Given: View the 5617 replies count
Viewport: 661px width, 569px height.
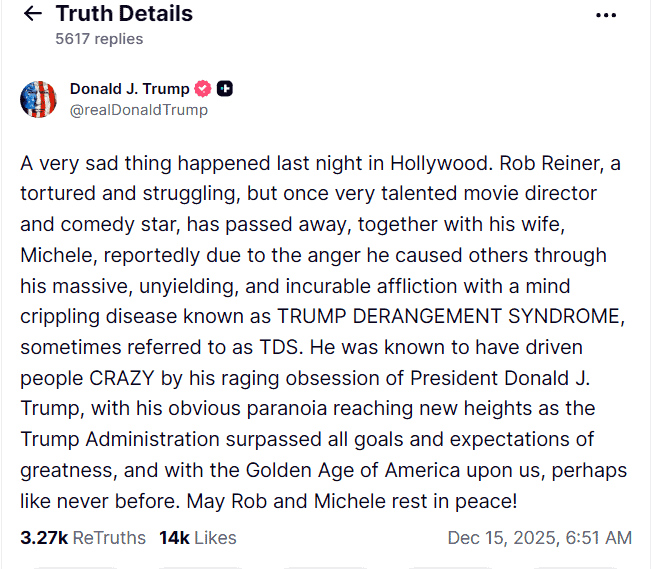Looking at the screenshot, I should point(99,39).
